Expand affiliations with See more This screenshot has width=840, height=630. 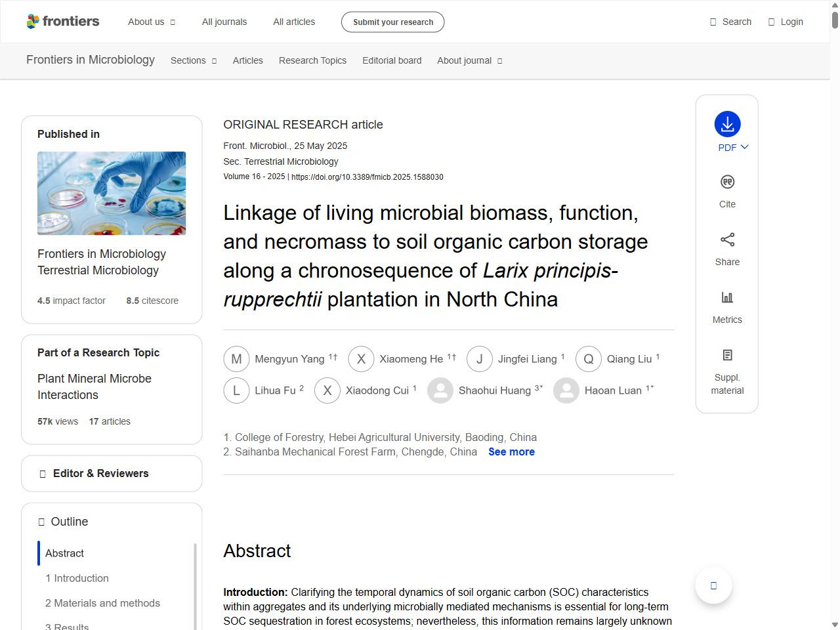tap(511, 451)
